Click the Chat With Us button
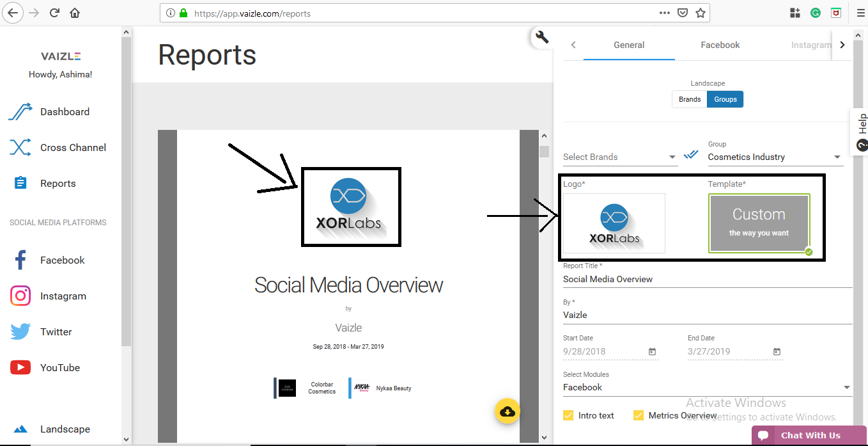 coord(809,435)
